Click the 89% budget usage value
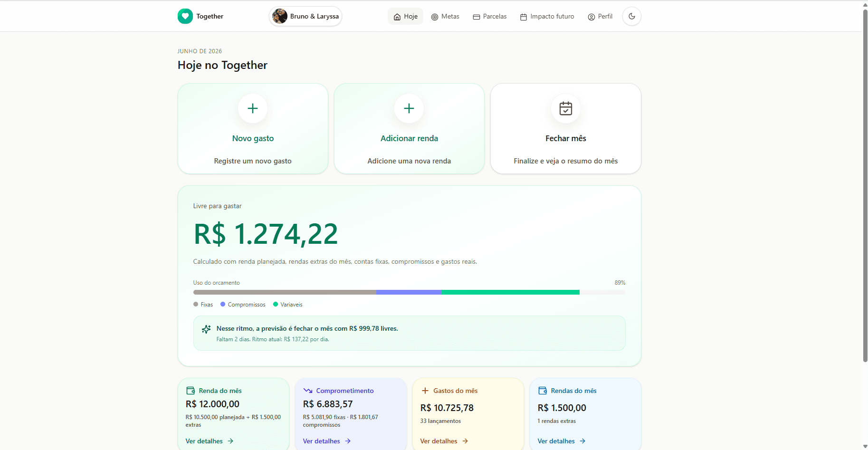Image resolution: width=868 pixels, height=450 pixels. coord(620,283)
